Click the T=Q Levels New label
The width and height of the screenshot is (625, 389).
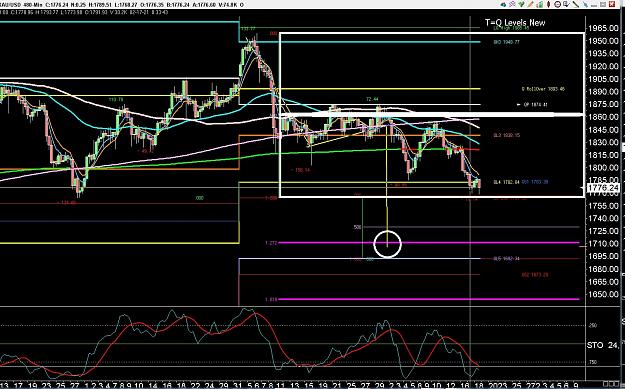tap(515, 23)
